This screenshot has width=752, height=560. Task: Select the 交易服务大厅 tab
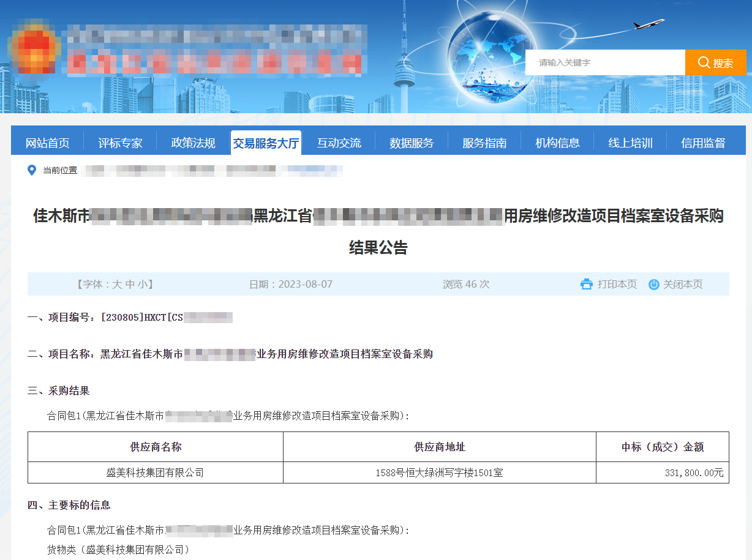266,143
